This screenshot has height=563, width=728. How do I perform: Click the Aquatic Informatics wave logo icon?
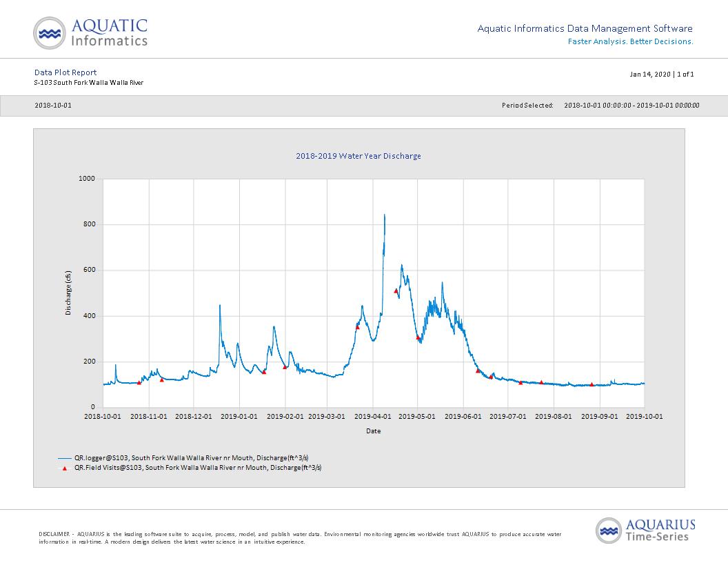[50, 33]
